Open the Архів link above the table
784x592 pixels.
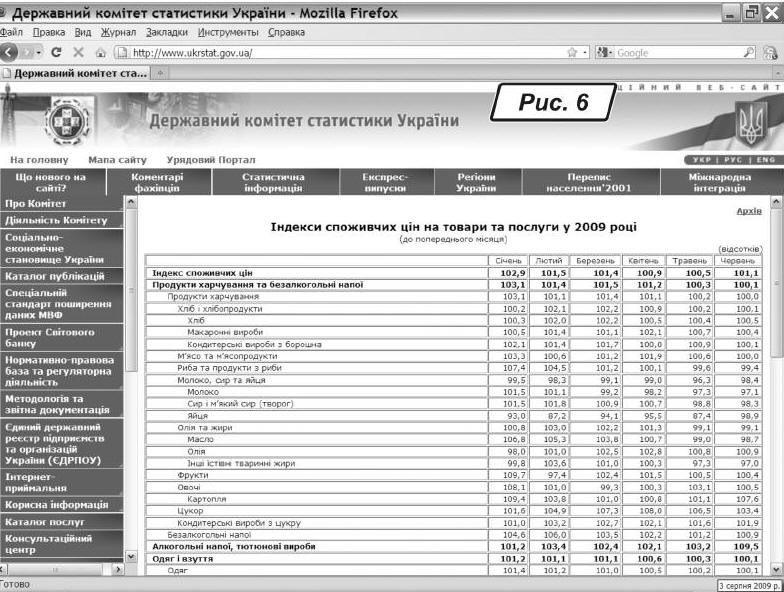[748, 211]
